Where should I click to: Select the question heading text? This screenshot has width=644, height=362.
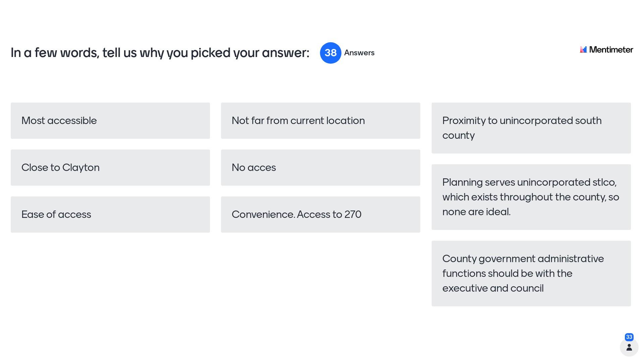click(160, 53)
